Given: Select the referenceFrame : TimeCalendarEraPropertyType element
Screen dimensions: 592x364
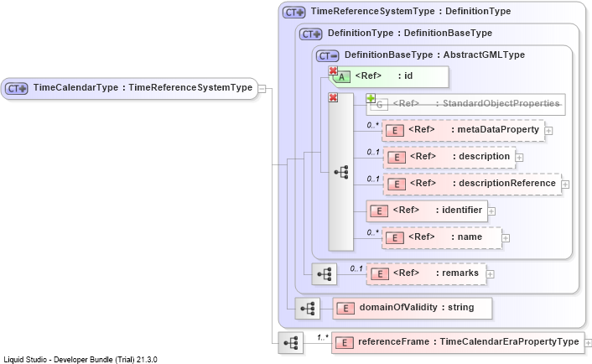Looking at the screenshot, I should click(x=458, y=343).
